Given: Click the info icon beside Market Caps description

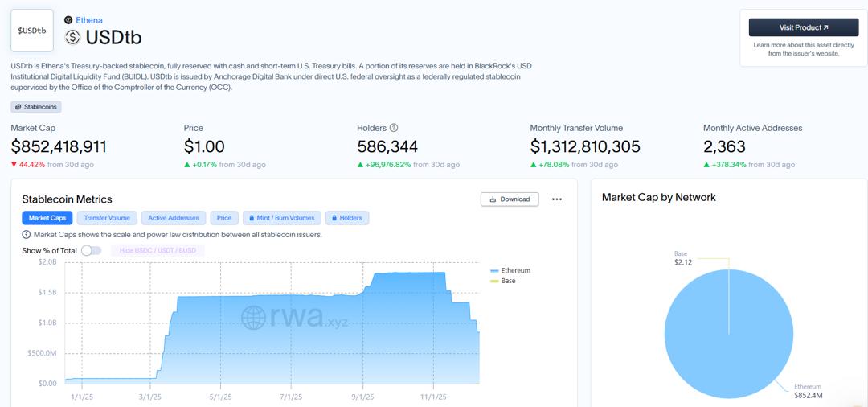Looking at the screenshot, I should pos(26,234).
